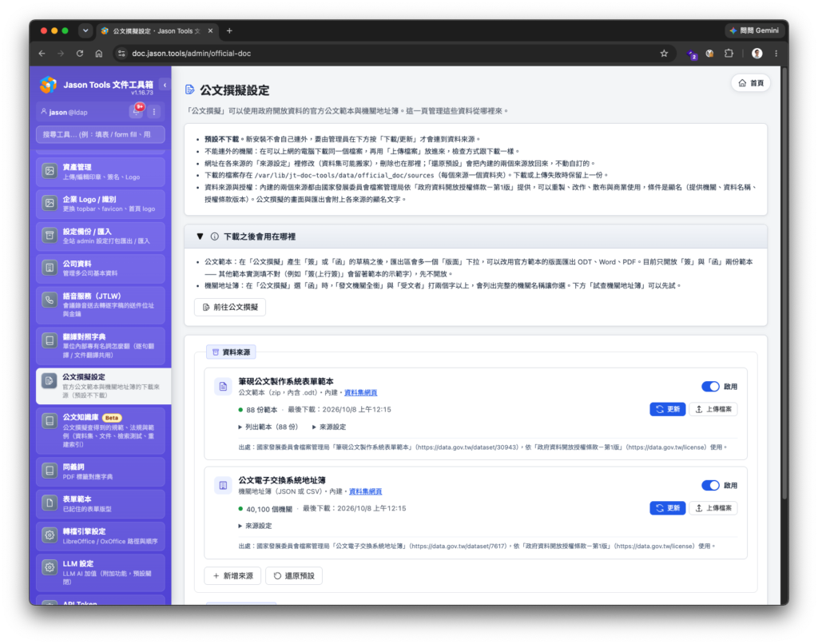Open the tab search dropdown arrow
818x644 pixels.
(x=85, y=31)
